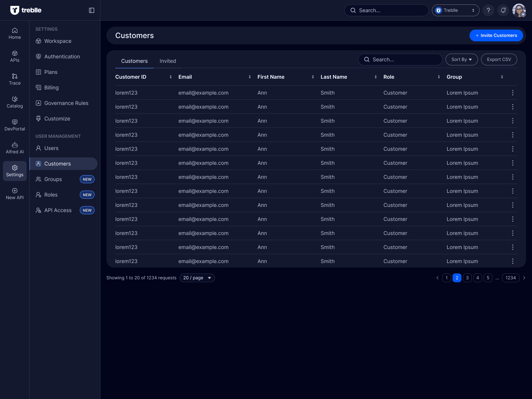Viewport: 532px width, 399px height.
Task: Open Alfred AI assistant
Action: pyautogui.click(x=15, y=148)
